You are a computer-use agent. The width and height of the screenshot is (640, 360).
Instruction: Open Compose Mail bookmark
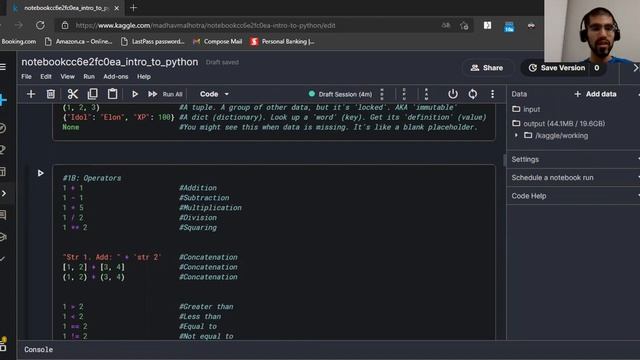(218, 42)
